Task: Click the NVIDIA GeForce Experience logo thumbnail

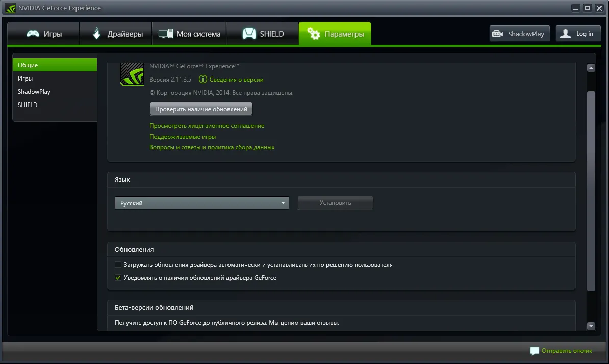Action: tap(132, 74)
